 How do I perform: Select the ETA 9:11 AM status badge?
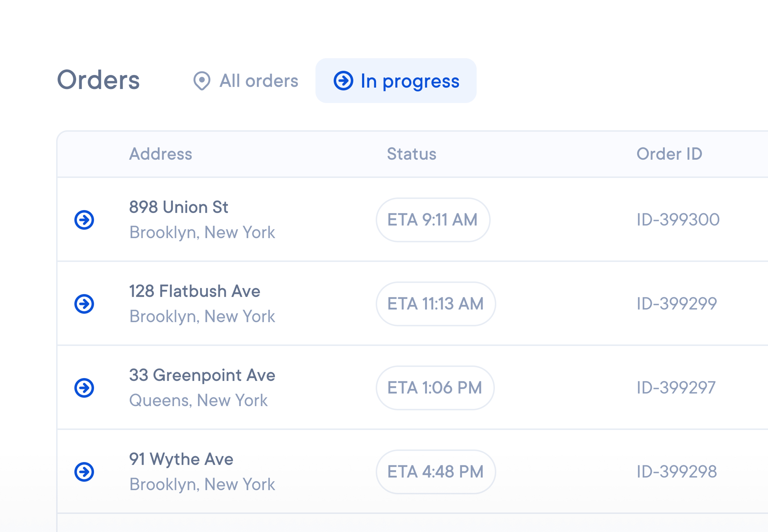(x=433, y=219)
